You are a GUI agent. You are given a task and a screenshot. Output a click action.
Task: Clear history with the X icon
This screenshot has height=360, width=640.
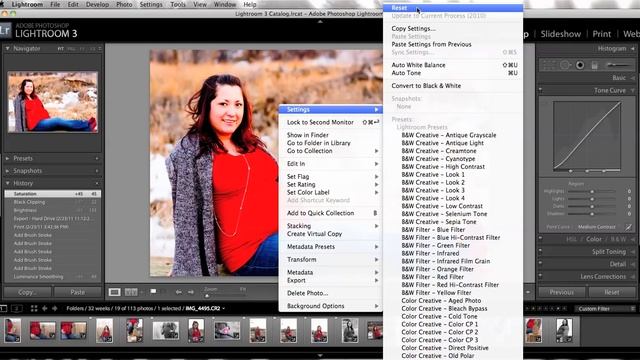97,183
